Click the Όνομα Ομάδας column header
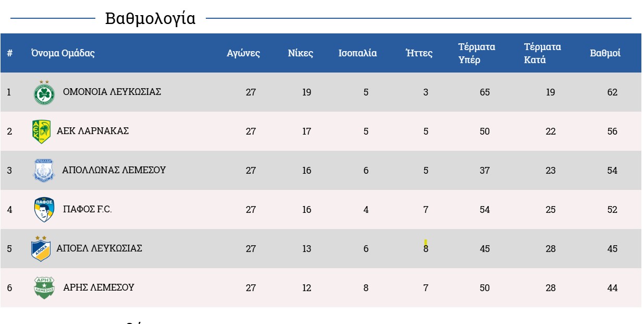Image resolution: width=644 pixels, height=324 pixels. (x=63, y=53)
